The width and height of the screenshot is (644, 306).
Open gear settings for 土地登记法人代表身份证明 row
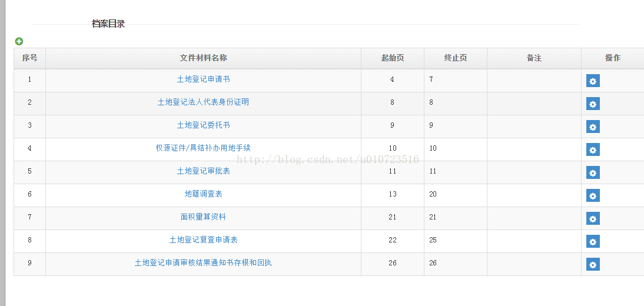[593, 104]
